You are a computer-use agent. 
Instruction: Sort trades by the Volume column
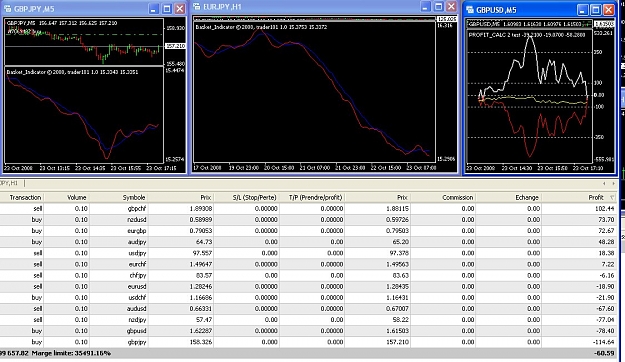pos(66,197)
